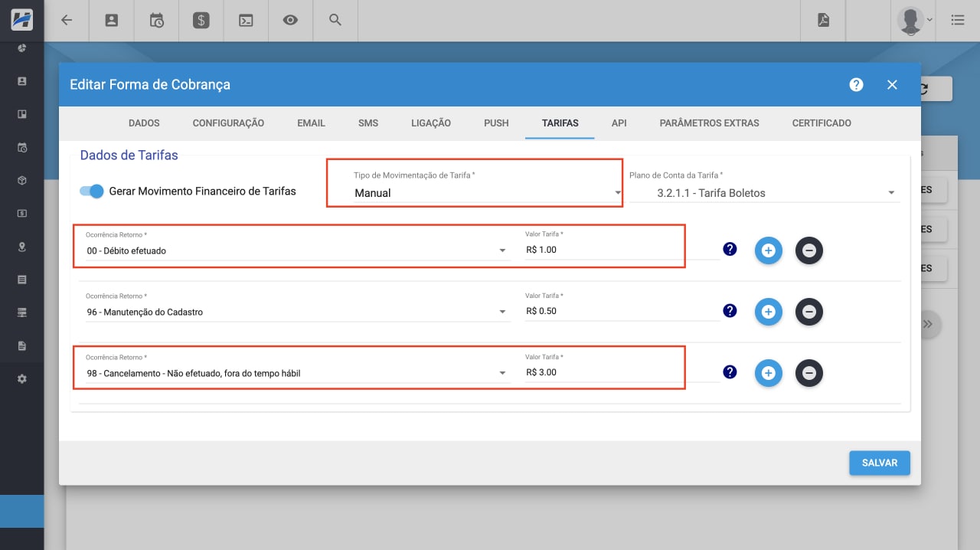The height and width of the screenshot is (550, 980).
Task: Click the help icon in dialog header
Action: pos(857,85)
